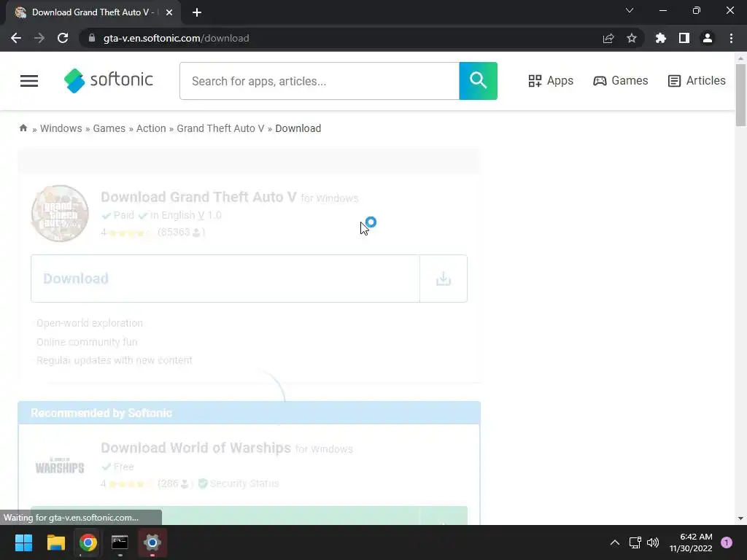Bookmark this page with star icon
This screenshot has height=560, width=747.
[632, 38]
